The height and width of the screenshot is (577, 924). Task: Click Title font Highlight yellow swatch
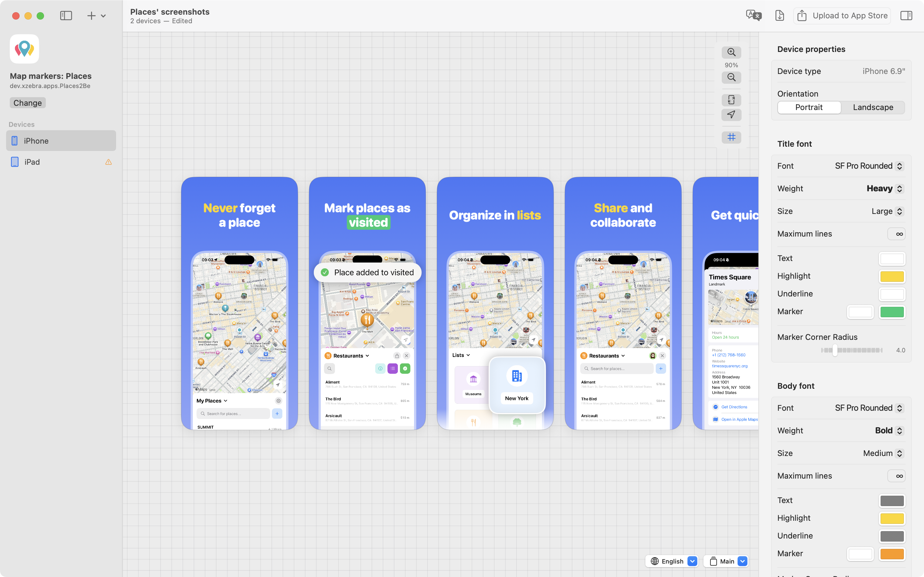click(892, 276)
